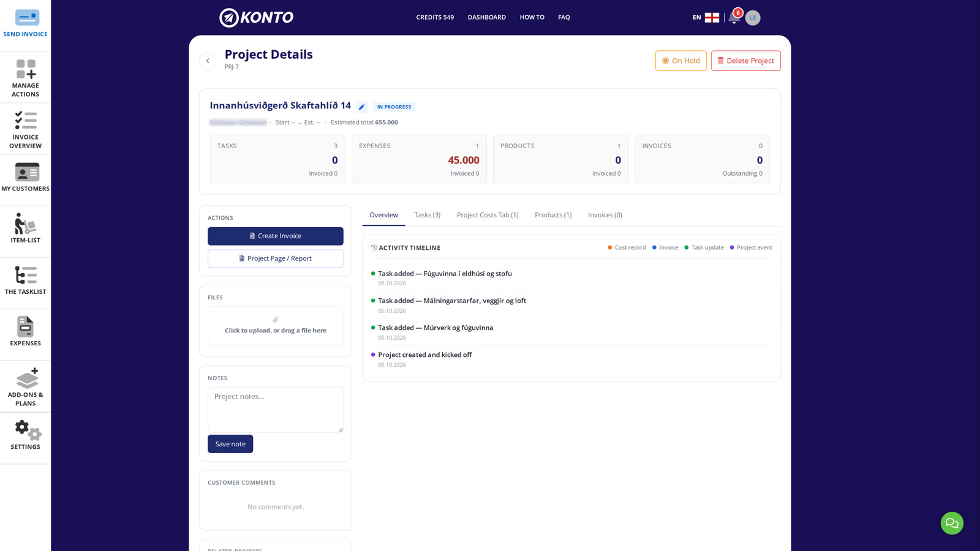The height and width of the screenshot is (551, 980).
Task: Open the live chat bubble
Action: tap(952, 523)
